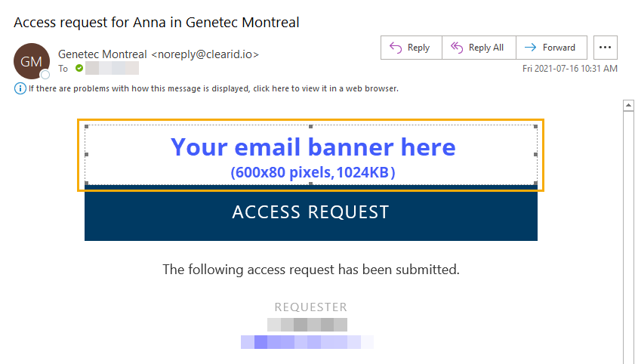The height and width of the screenshot is (364, 635).
Task: Select the sender name Genetec Montreal
Action: (103, 54)
